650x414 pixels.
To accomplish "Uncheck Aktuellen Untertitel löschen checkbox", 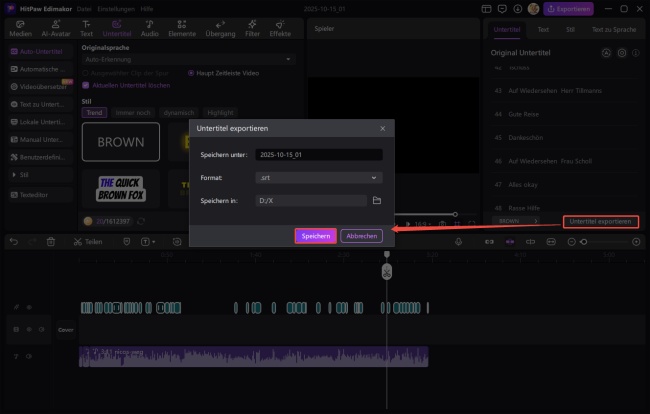I will (85, 85).
